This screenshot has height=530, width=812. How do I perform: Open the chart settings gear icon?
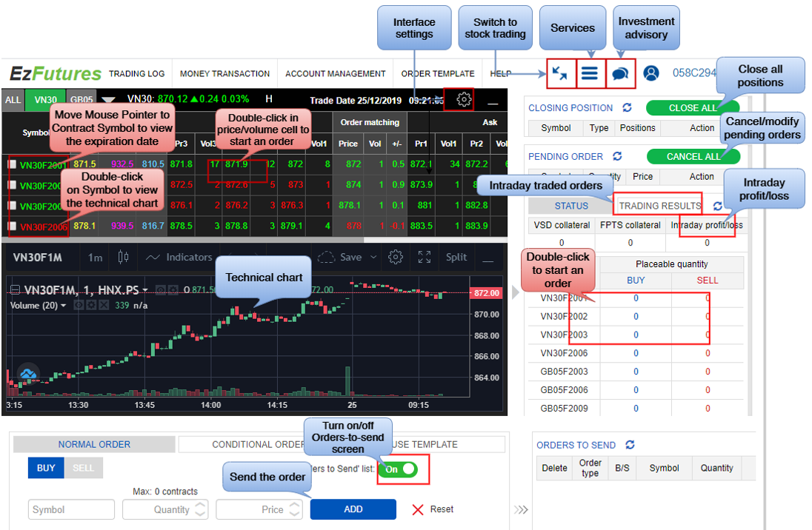coord(396,258)
